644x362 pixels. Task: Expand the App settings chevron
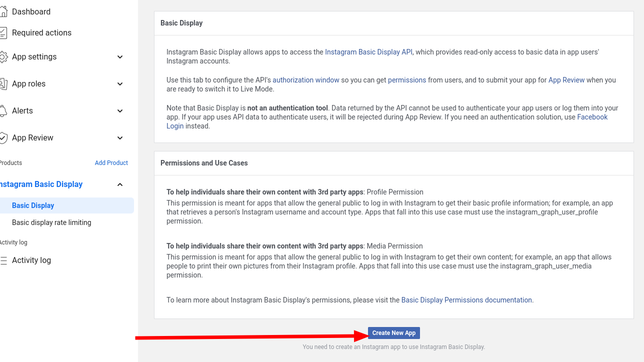(120, 57)
